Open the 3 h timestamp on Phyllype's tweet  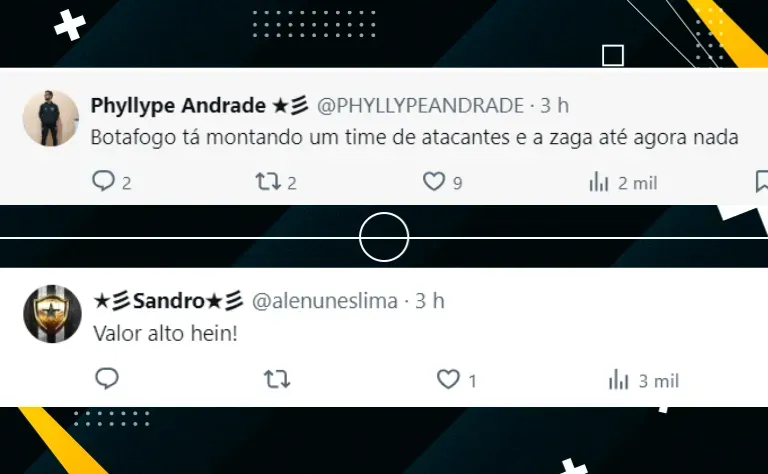pyautogui.click(x=554, y=106)
